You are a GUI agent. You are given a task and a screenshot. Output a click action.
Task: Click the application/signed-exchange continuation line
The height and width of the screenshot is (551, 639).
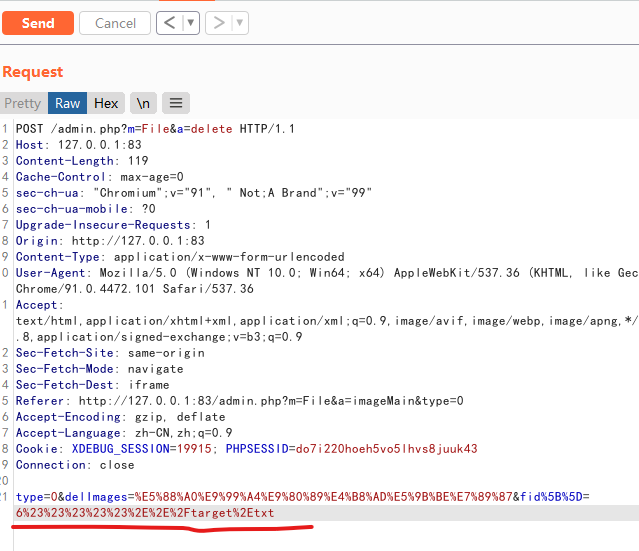tap(159, 337)
